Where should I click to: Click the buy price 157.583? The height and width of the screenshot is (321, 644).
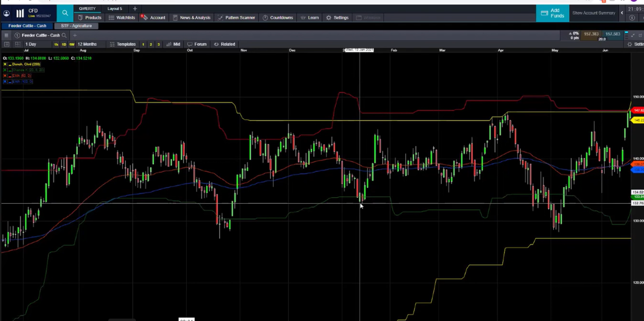pos(613,34)
